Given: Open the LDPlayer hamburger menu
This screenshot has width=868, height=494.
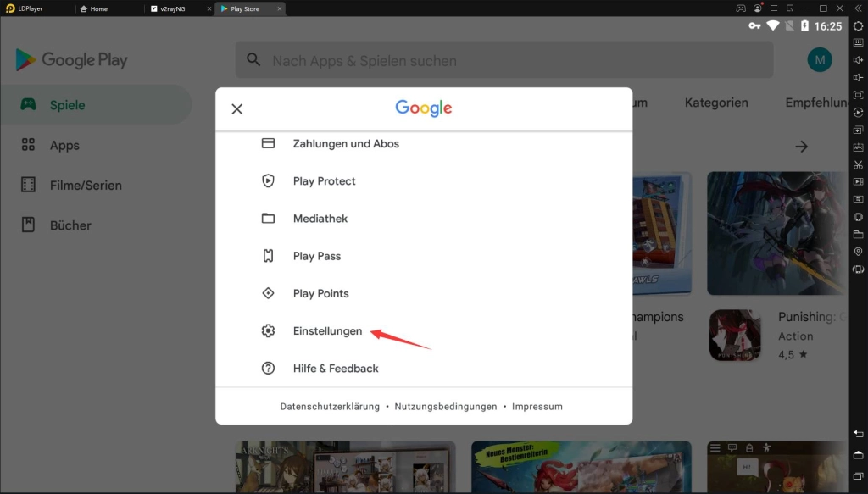Looking at the screenshot, I should pos(774,8).
